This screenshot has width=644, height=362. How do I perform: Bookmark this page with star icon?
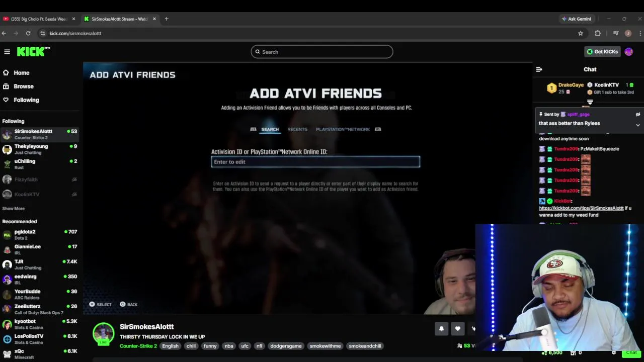point(581,33)
